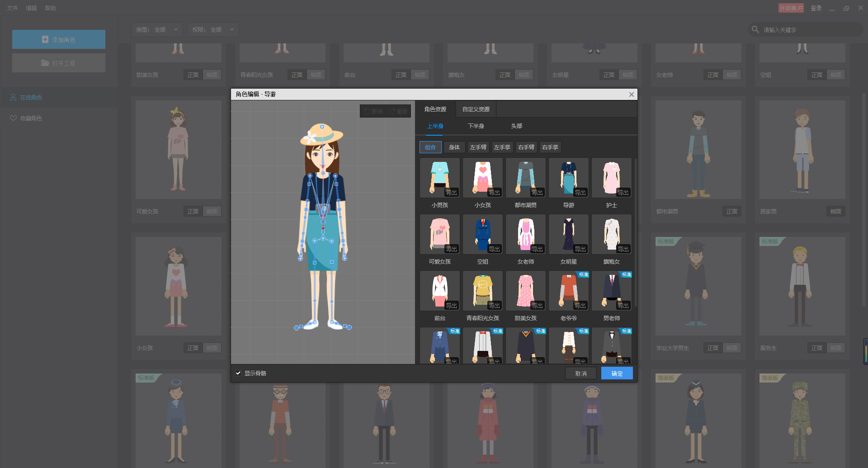Click the 升级账户 button

(791, 8)
